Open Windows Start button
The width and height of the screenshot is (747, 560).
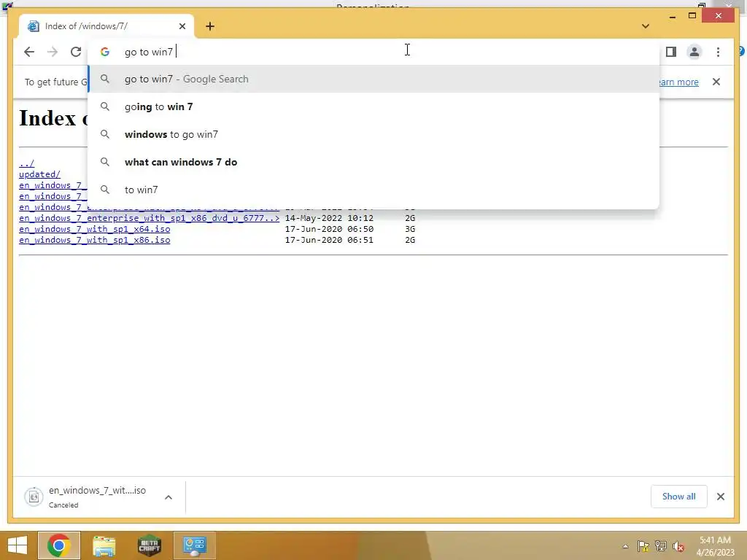pyautogui.click(x=18, y=545)
